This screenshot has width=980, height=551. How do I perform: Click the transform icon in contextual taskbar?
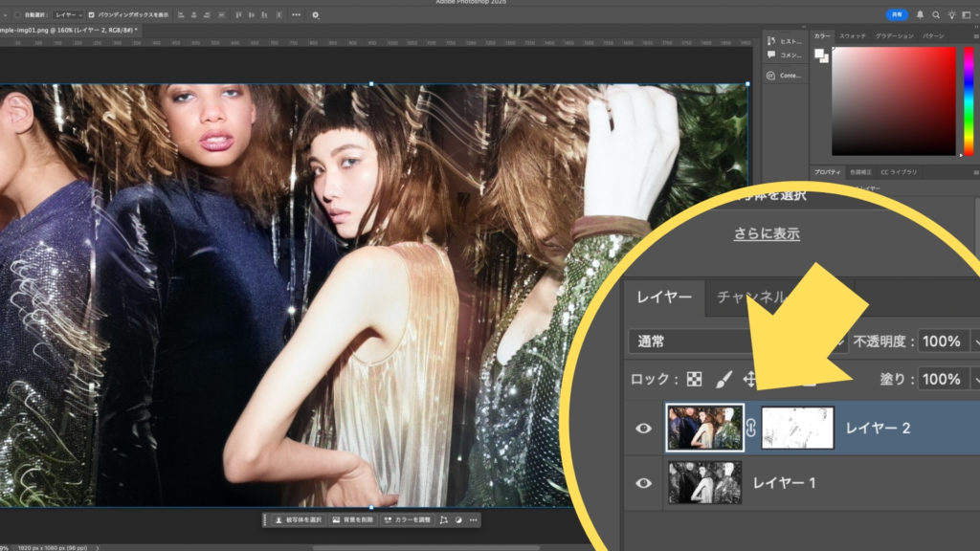pos(443,520)
